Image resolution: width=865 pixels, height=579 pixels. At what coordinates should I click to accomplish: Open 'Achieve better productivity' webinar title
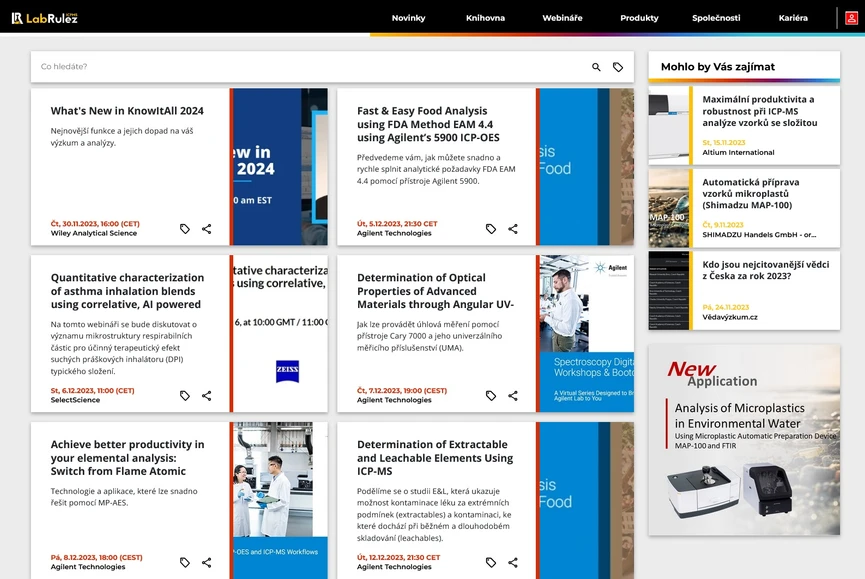point(127,458)
